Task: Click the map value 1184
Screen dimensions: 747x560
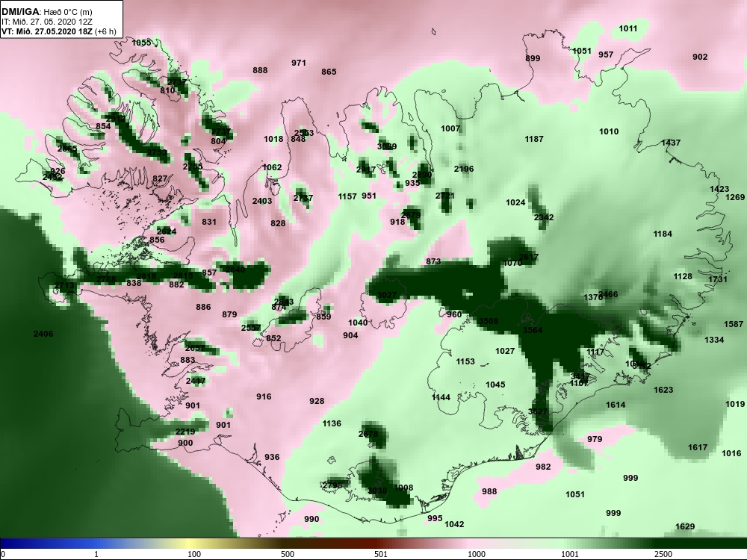Action: coord(663,234)
